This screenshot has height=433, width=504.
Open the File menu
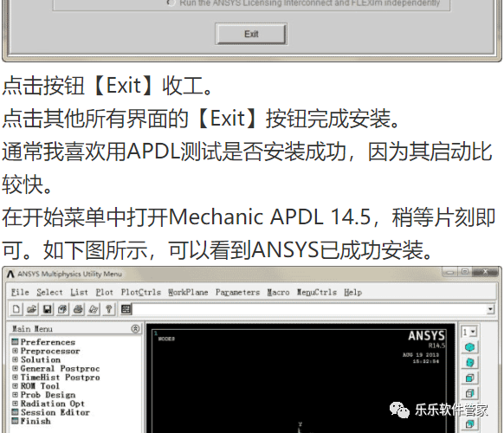(20, 292)
